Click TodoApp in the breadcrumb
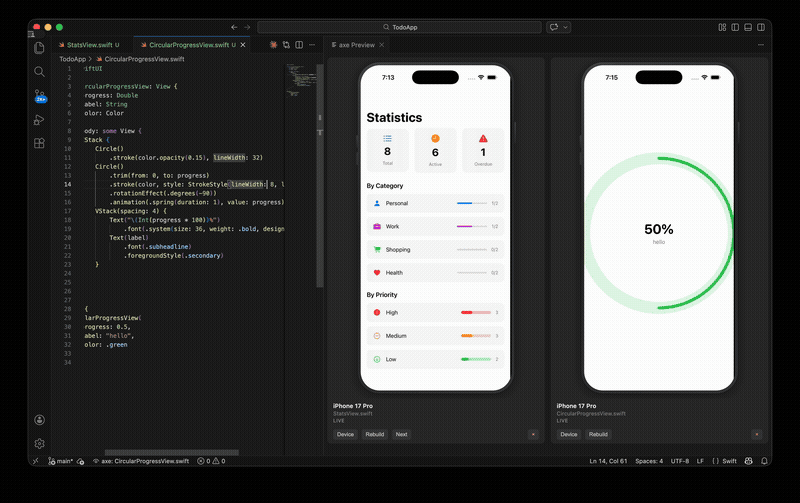Screen dimensions: 800x503 point(72,59)
